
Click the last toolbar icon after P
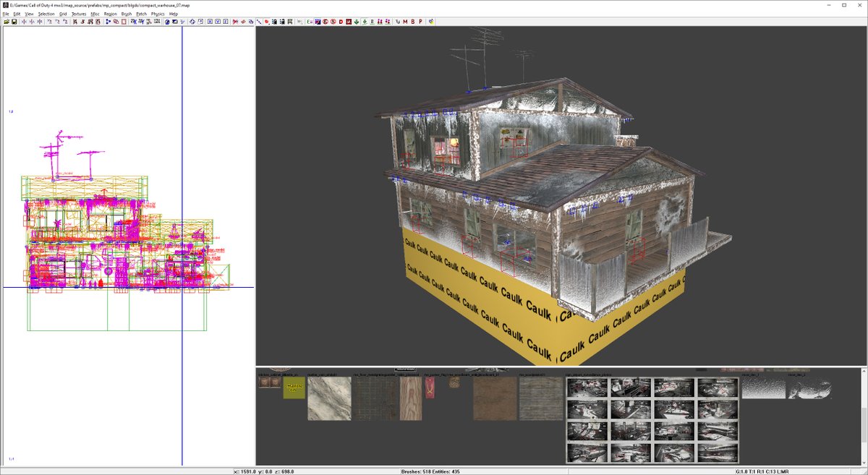(x=431, y=22)
